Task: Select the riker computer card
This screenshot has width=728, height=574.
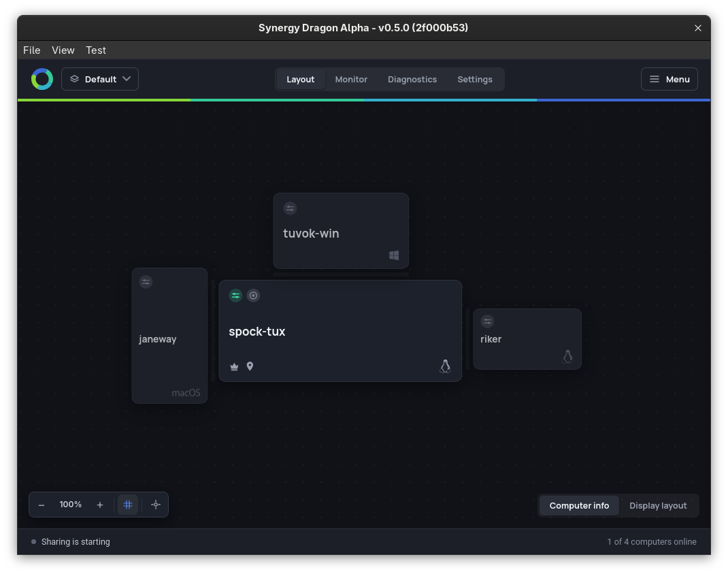Action: tap(527, 339)
